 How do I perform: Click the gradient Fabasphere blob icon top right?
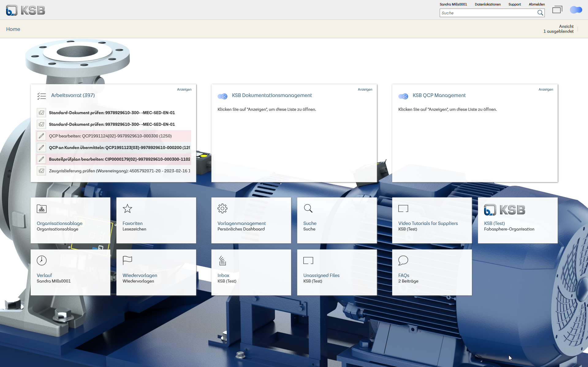(576, 10)
